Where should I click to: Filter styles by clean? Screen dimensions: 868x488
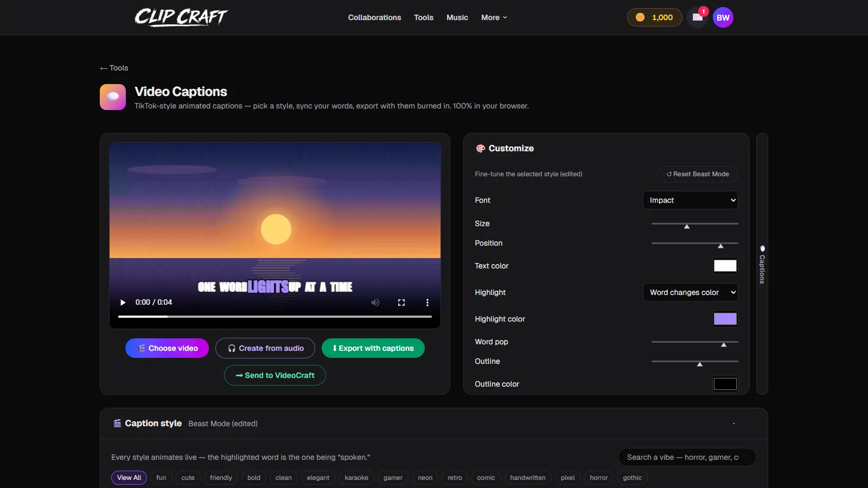[x=284, y=478]
